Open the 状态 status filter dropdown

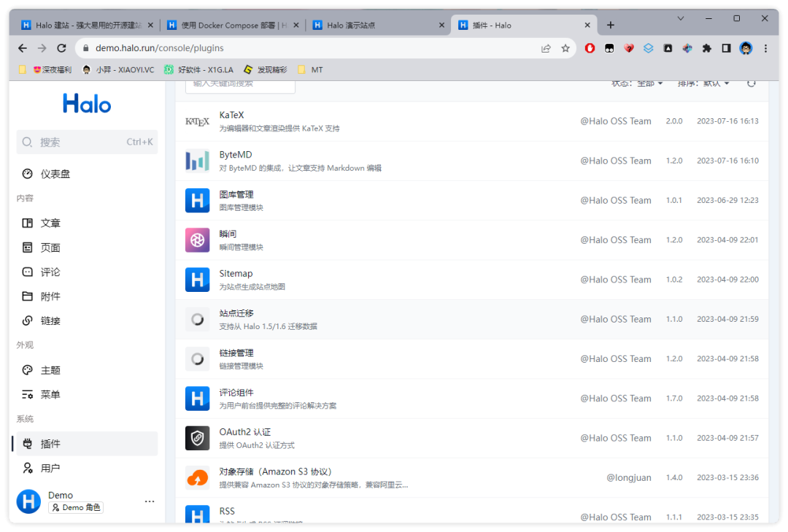click(637, 83)
